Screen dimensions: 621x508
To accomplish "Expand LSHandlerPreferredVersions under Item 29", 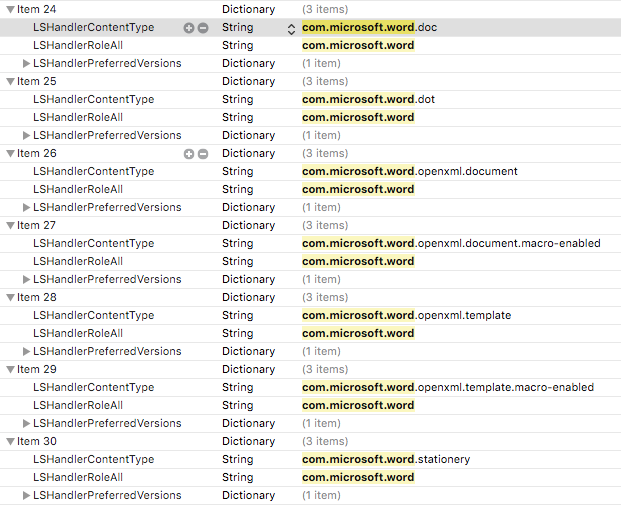I will [26, 423].
